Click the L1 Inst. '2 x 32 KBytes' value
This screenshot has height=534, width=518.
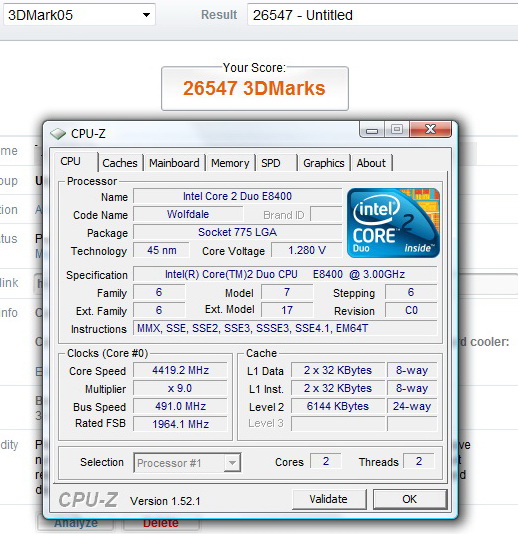(338, 388)
